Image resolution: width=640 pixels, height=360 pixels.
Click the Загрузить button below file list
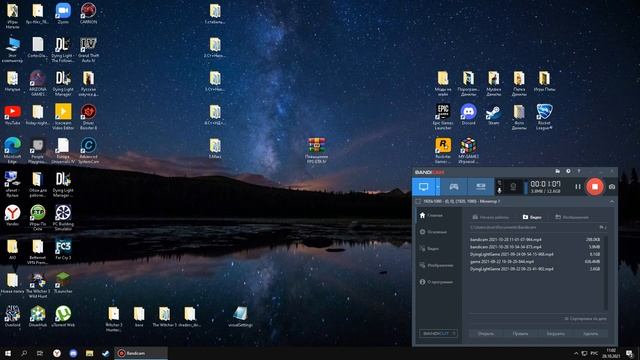point(556,333)
